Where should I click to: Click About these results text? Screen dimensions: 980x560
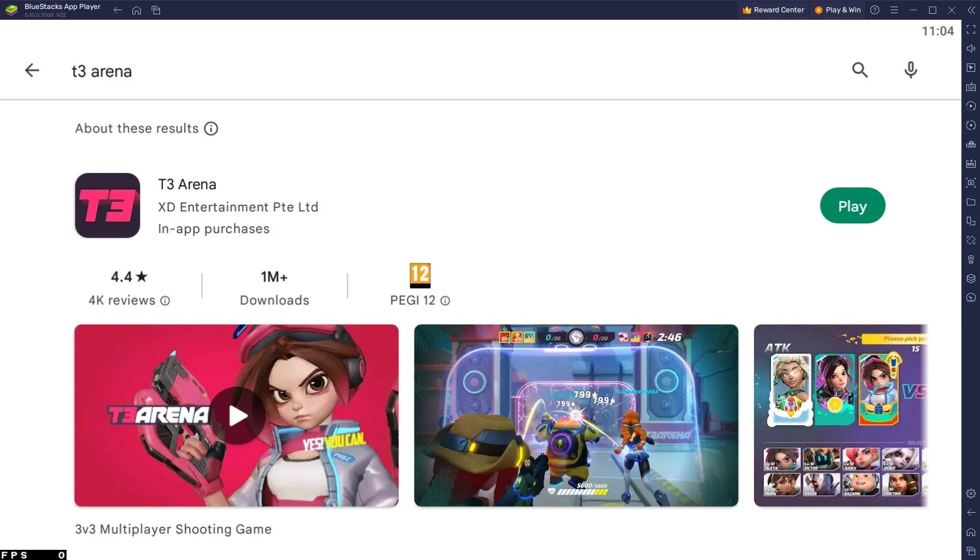click(x=137, y=129)
